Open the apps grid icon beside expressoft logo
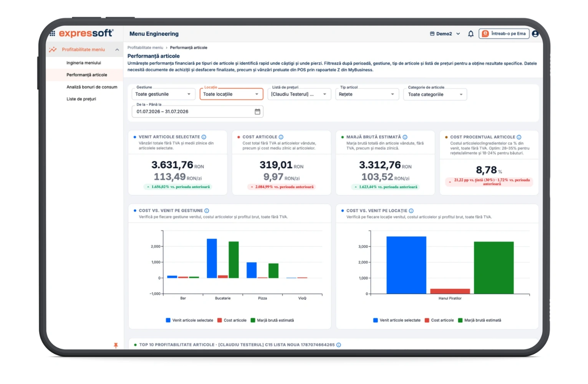This screenshot has width=588, height=384. click(x=53, y=33)
